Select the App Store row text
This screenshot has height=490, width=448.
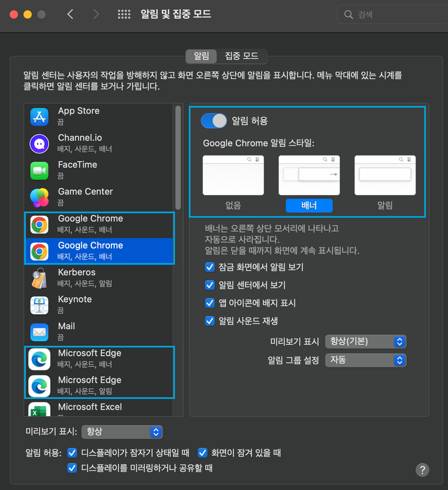(x=79, y=111)
